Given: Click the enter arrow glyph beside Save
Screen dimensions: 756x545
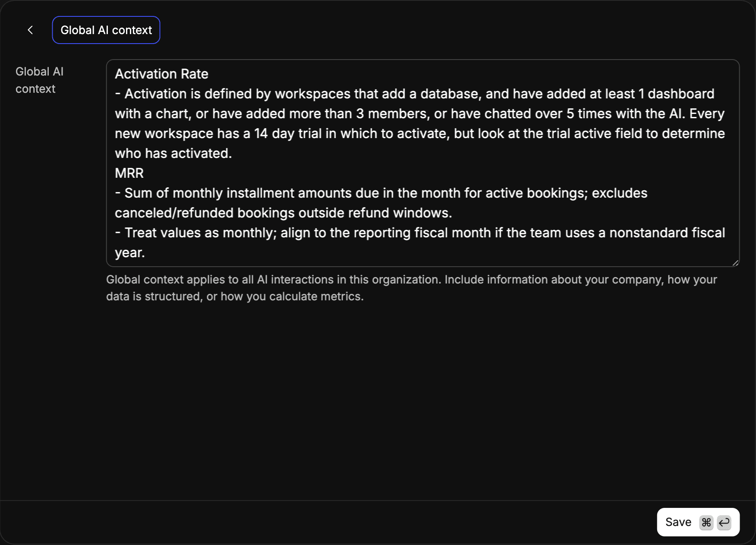Looking at the screenshot, I should (x=724, y=522).
